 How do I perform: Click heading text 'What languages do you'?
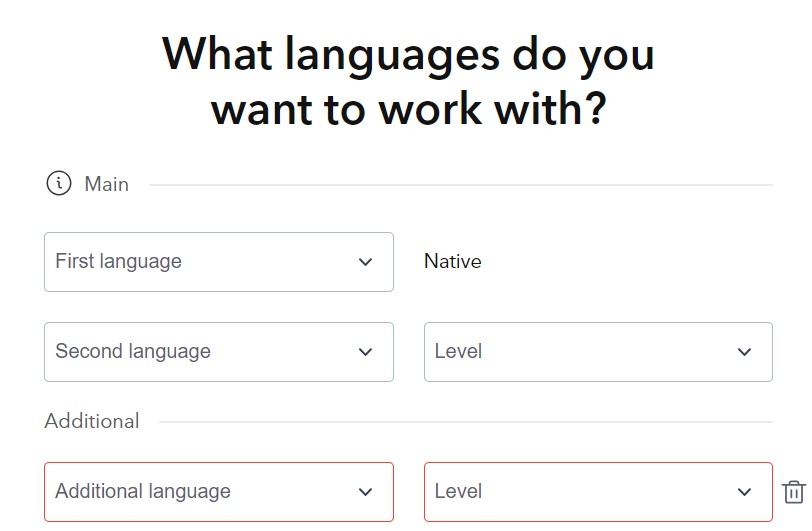click(408, 55)
